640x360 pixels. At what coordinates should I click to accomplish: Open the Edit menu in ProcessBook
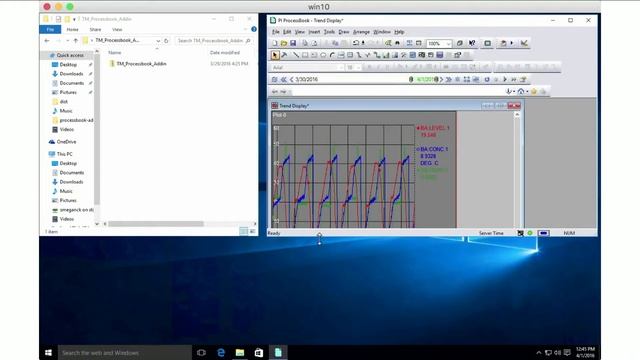[287, 32]
